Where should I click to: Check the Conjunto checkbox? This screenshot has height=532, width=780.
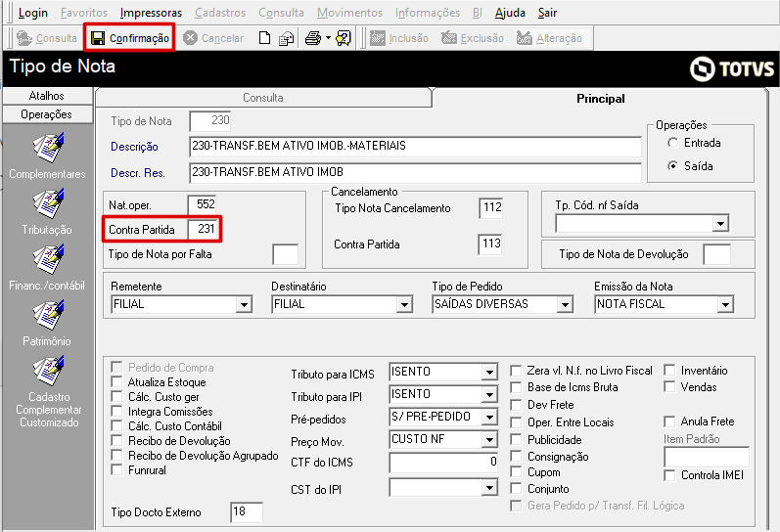[x=516, y=489]
